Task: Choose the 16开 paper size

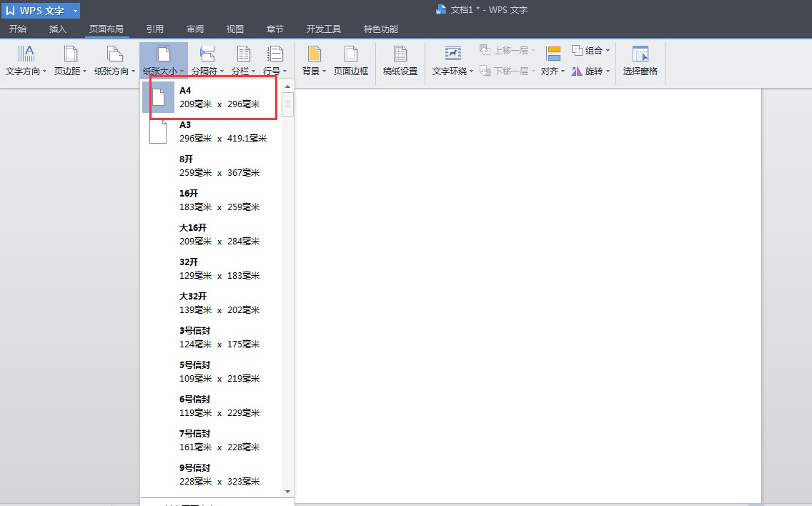Action: pos(212,200)
